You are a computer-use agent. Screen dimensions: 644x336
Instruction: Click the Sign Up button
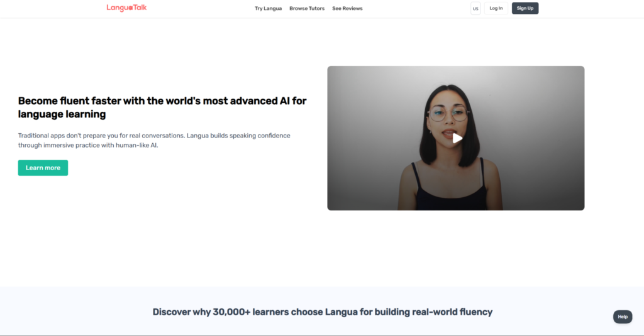click(525, 8)
